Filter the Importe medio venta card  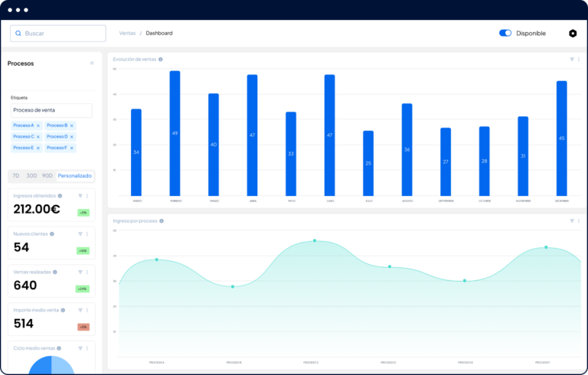click(80, 310)
